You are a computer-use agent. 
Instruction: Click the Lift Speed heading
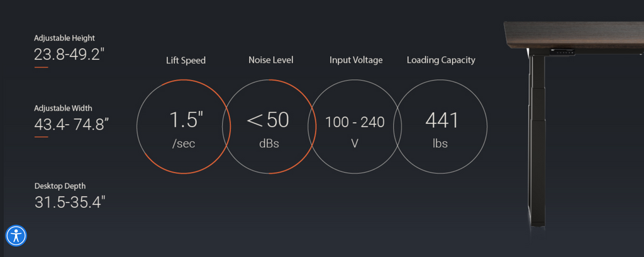[186, 60]
